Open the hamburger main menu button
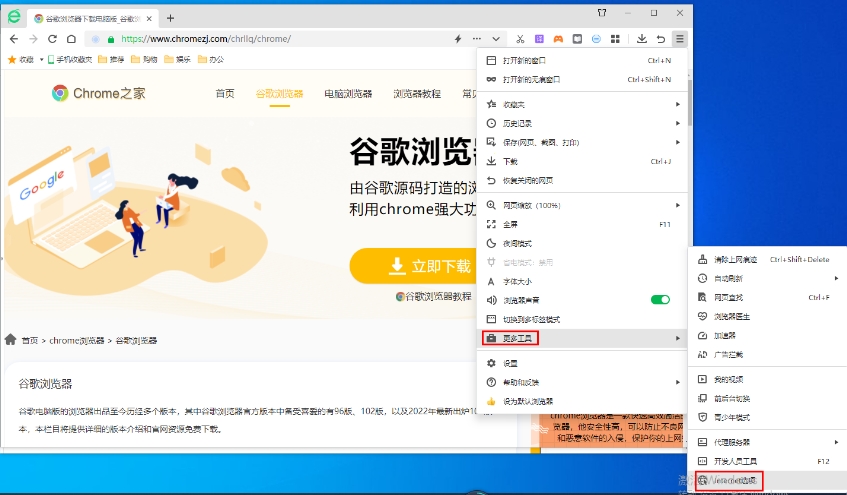Screen dimensions: 847x495 [x=680, y=39]
